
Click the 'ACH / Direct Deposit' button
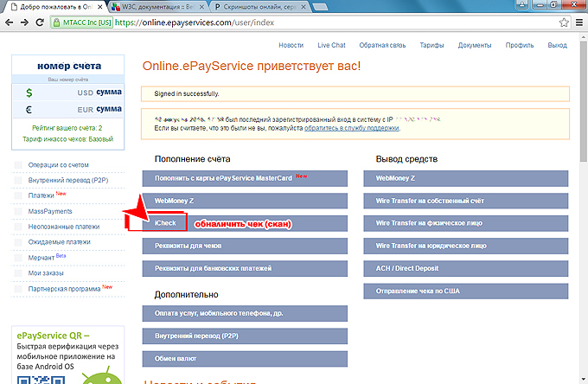click(x=466, y=268)
